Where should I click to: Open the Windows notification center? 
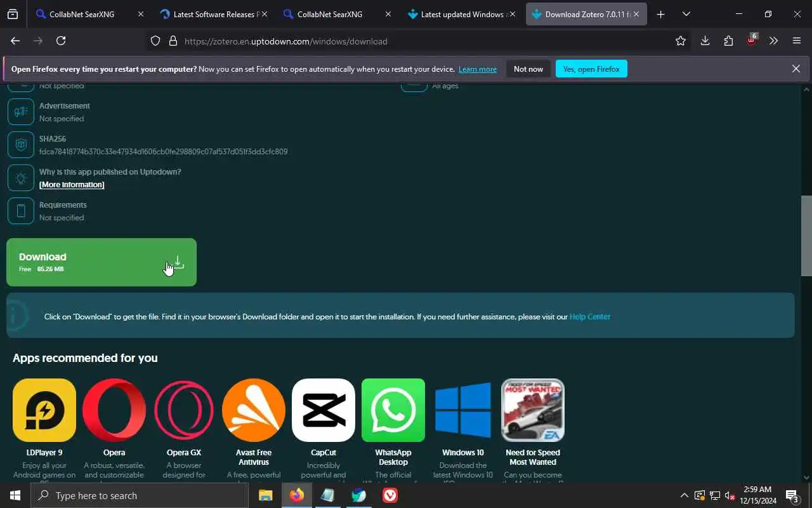[x=792, y=495]
